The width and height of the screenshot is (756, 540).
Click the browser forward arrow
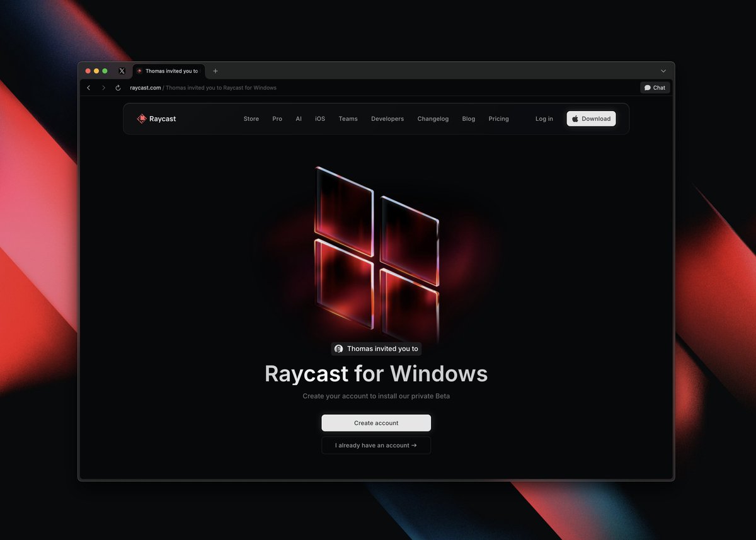point(103,88)
